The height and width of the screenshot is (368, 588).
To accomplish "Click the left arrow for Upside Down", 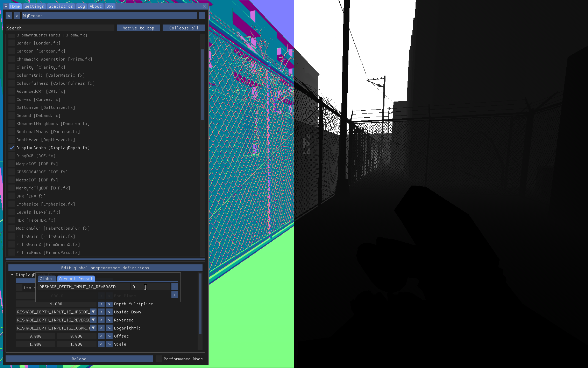I will (101, 312).
